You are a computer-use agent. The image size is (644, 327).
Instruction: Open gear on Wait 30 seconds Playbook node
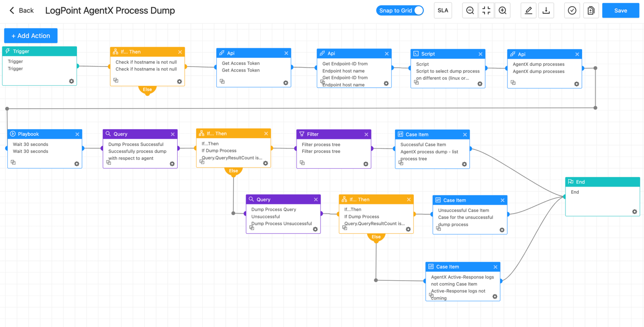(x=77, y=164)
